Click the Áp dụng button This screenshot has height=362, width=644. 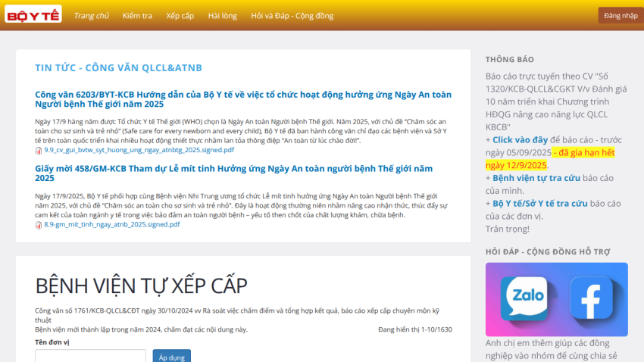(172, 356)
